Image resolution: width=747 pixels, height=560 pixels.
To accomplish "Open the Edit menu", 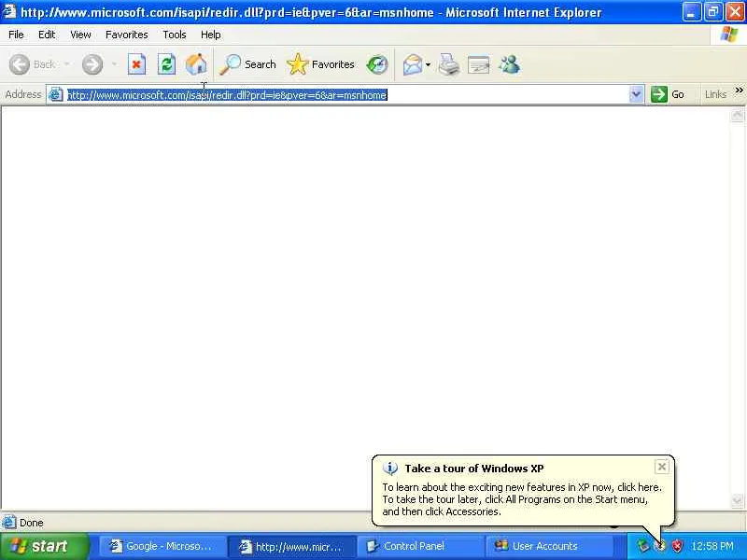I will pyautogui.click(x=47, y=35).
